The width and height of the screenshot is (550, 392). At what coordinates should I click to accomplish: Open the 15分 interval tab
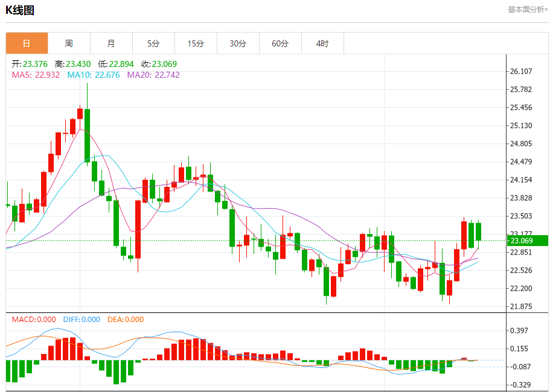tap(196, 43)
